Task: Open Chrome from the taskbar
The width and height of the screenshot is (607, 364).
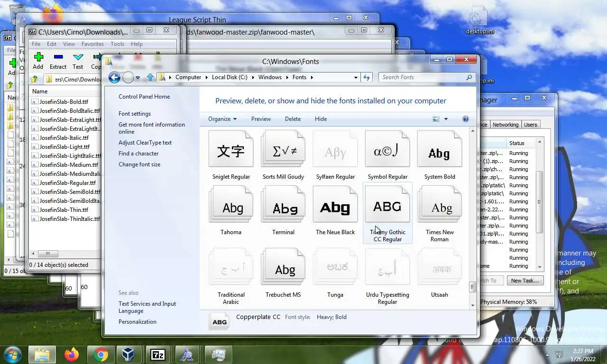Action: tap(101, 354)
